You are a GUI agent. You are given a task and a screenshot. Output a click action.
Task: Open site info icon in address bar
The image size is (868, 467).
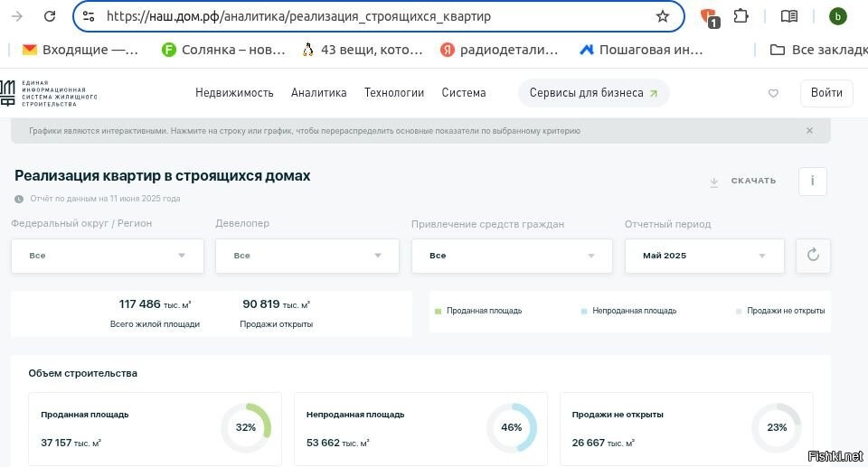coord(89,16)
